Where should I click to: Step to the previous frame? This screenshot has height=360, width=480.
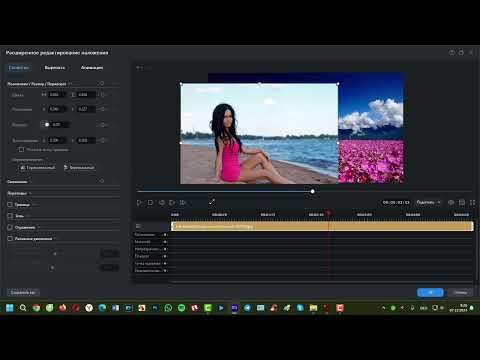162,203
